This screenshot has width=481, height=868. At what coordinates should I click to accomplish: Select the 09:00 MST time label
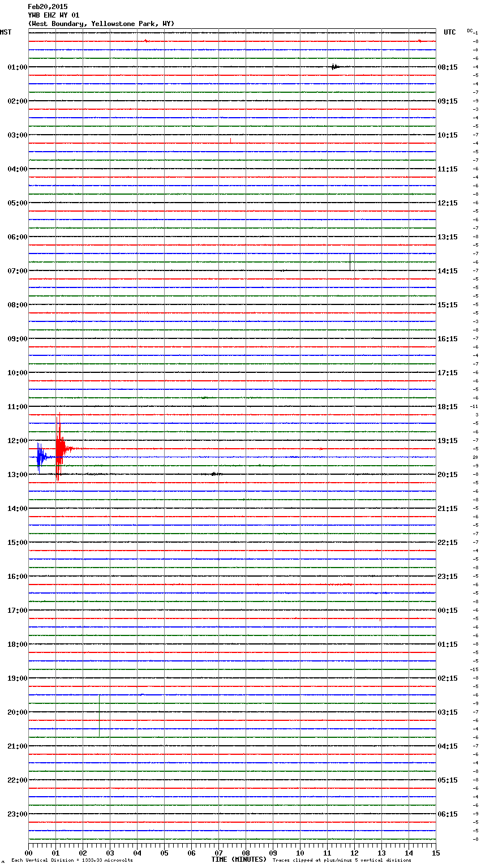pos(17,339)
